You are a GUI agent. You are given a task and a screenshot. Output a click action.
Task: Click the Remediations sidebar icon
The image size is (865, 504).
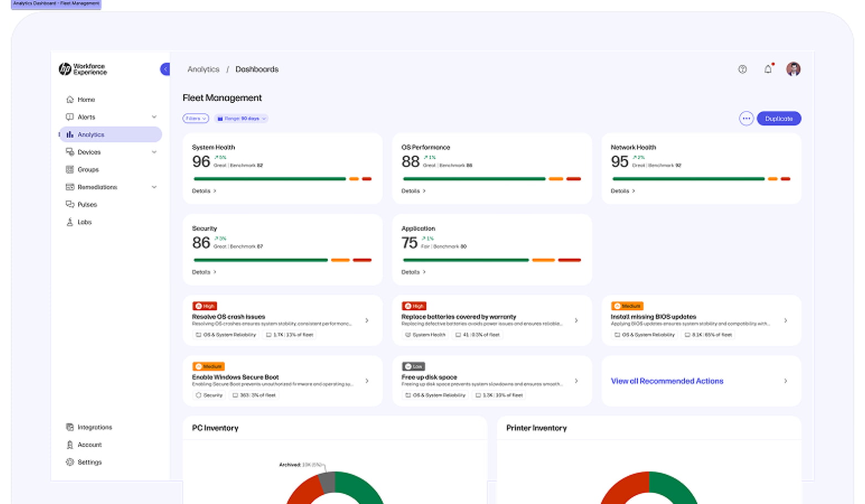[69, 187]
